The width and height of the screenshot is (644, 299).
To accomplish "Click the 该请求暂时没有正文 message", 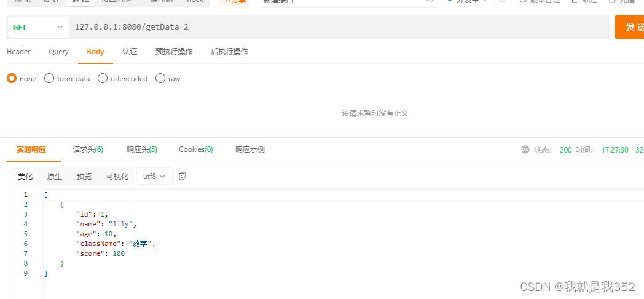I will [375, 113].
